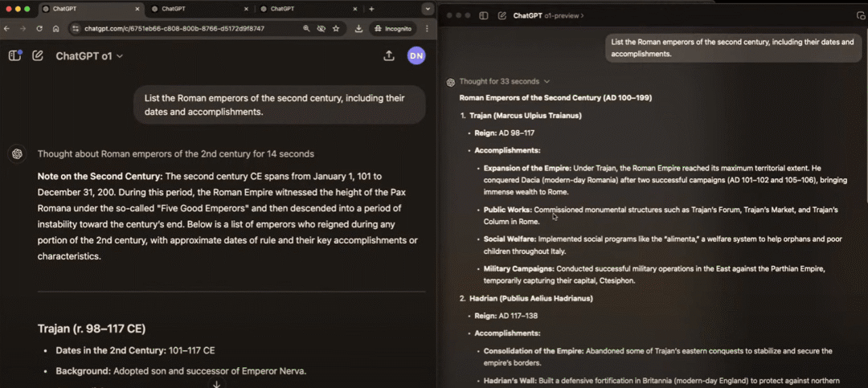Click 'Note on the Second Century:' text

coord(100,176)
